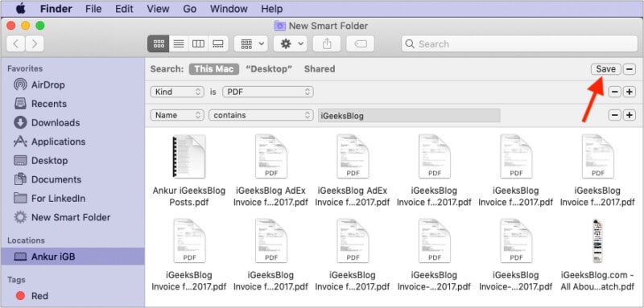Image resolution: width=644 pixels, height=308 pixels.
Task: Go back with the back arrow
Action: coord(15,44)
